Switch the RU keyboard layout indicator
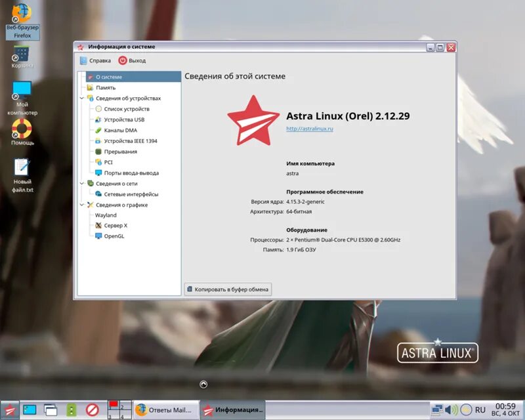The width and height of the screenshot is (525, 420). click(x=480, y=410)
